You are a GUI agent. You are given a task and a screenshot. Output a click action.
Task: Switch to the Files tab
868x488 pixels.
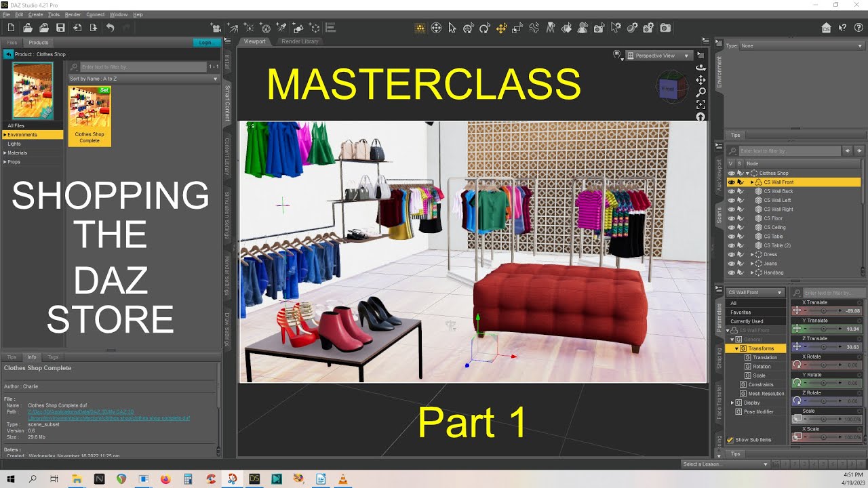(12, 43)
